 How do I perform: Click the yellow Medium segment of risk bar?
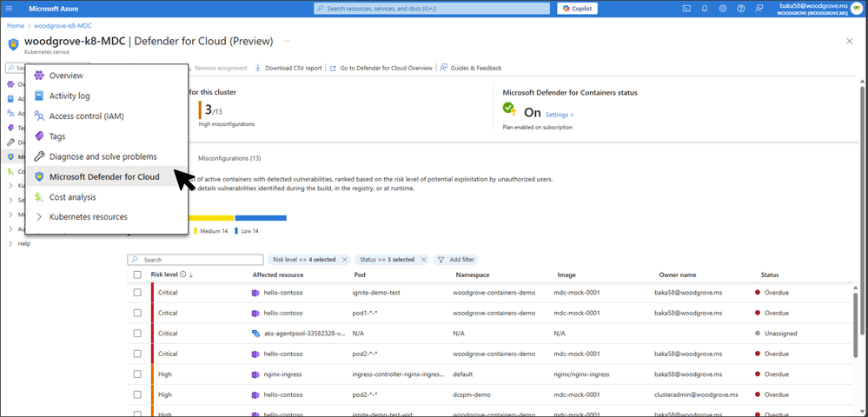tap(210, 218)
